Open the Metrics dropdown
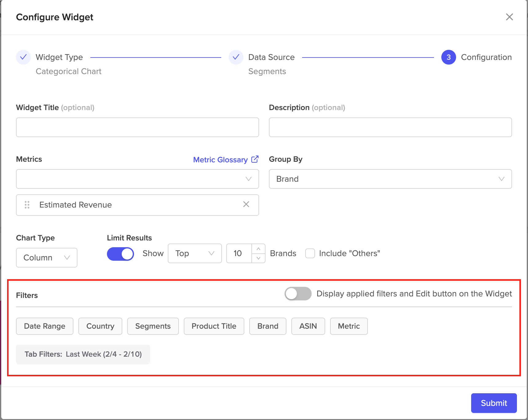 point(137,179)
